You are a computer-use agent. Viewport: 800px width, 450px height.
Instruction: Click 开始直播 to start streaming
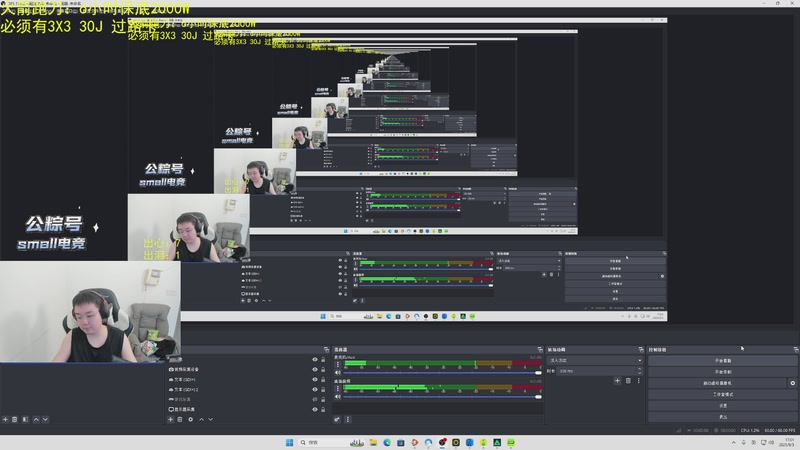(723, 360)
